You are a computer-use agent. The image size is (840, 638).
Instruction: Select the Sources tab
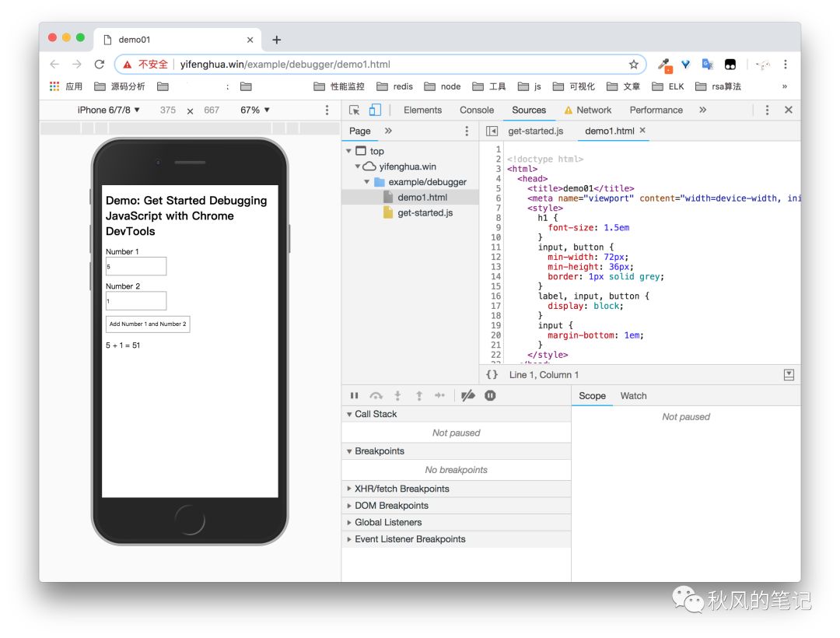(x=529, y=110)
